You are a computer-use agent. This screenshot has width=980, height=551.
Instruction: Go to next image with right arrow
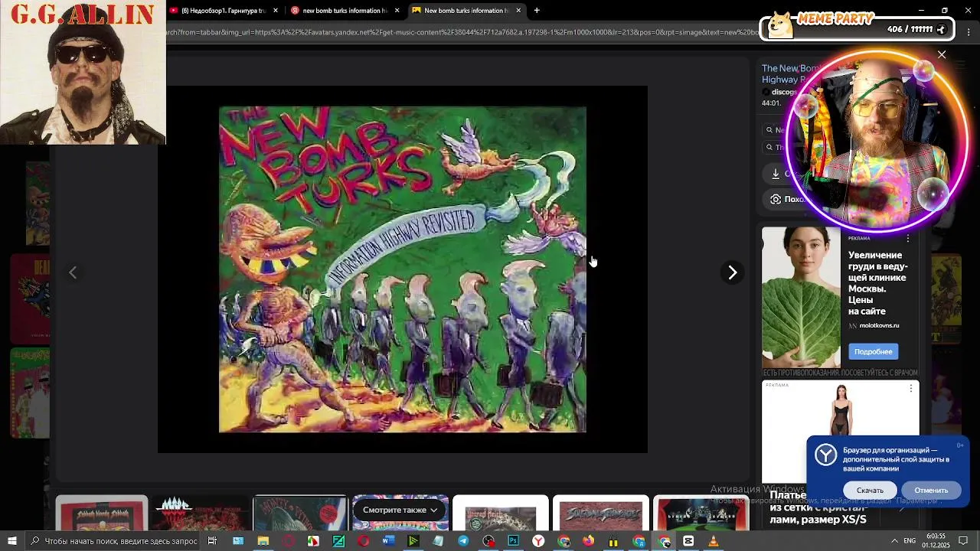pyautogui.click(x=733, y=272)
